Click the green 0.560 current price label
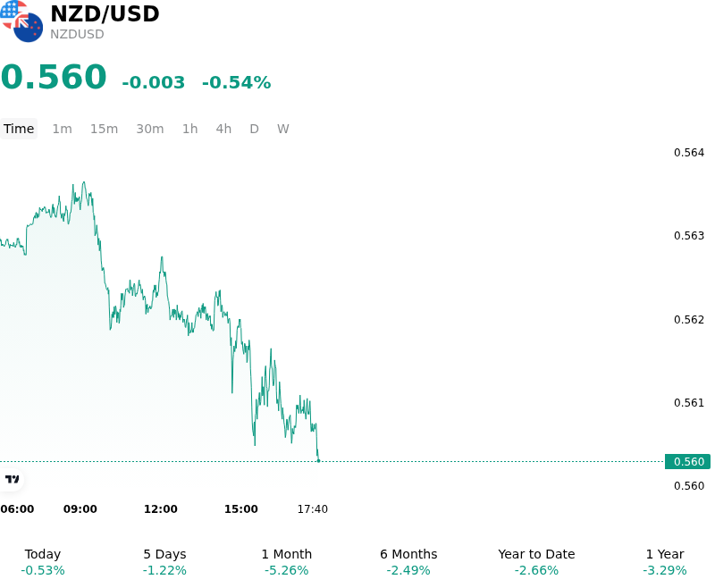The image size is (715, 588). pos(687,461)
